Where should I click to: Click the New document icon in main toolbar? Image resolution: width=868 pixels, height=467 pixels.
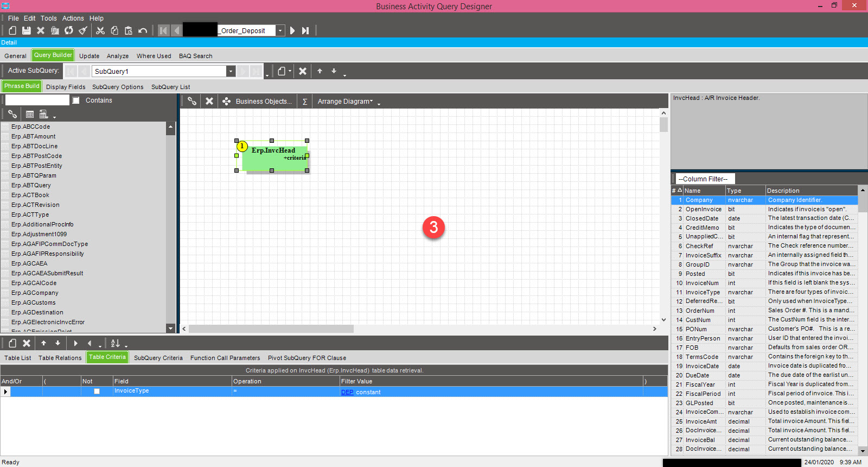(12, 30)
